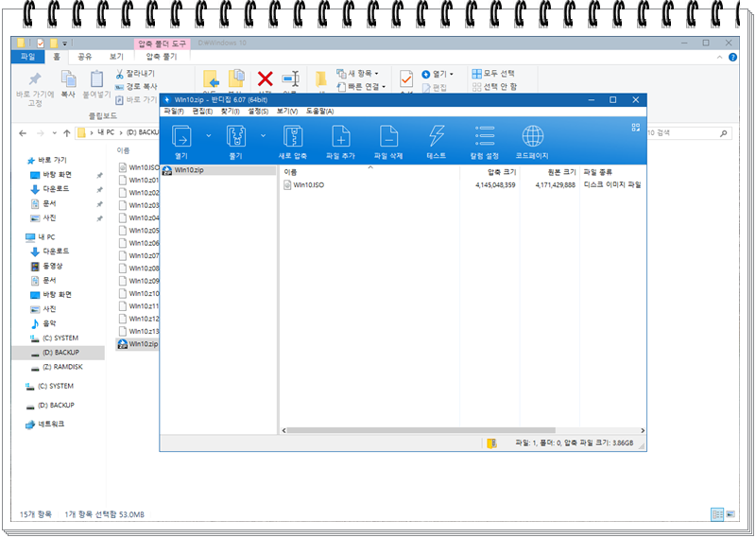Click the 이름 바꾸기 rename icon in Explorer ribbon
Screen dimensions: 756x538
point(291,78)
